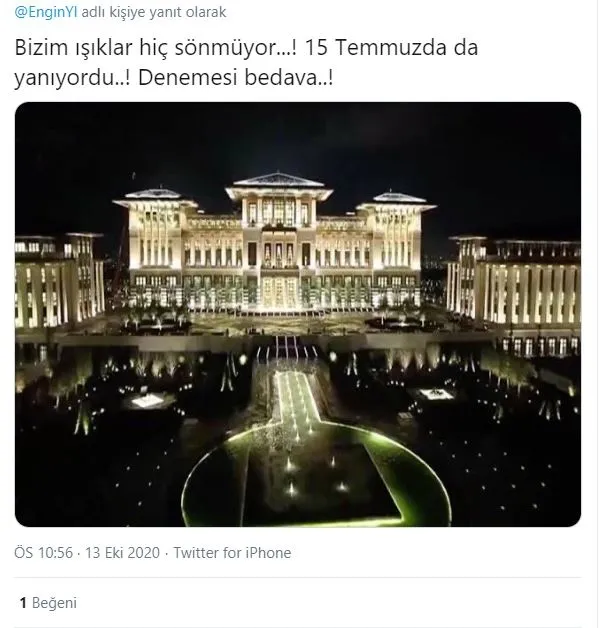Viewport: 603px width, 628px height.
Task: View who liked via '1 Beğeni'
Action: [x=48, y=603]
